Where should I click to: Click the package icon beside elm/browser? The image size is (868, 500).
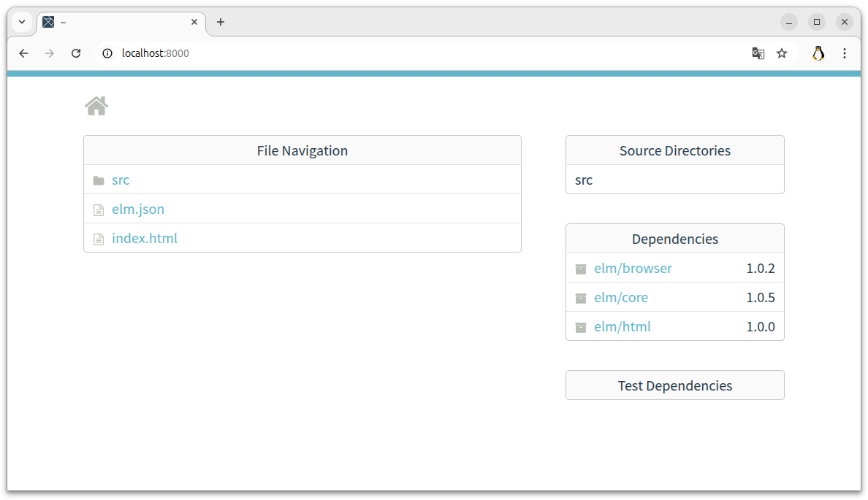coord(581,269)
